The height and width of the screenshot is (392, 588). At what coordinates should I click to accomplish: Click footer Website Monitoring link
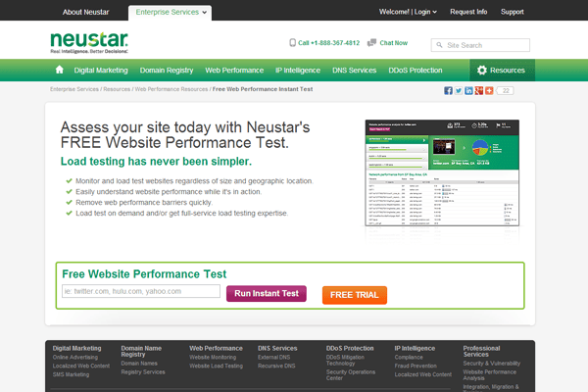click(213, 357)
